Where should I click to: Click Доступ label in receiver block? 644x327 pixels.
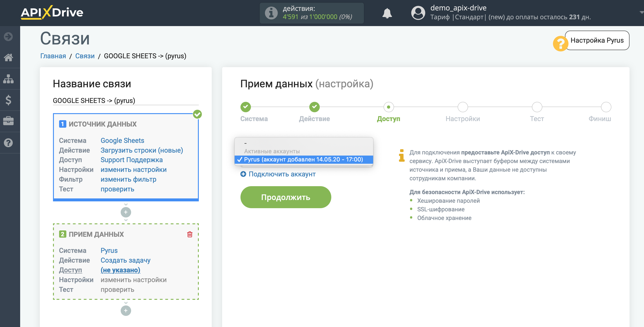click(x=70, y=270)
